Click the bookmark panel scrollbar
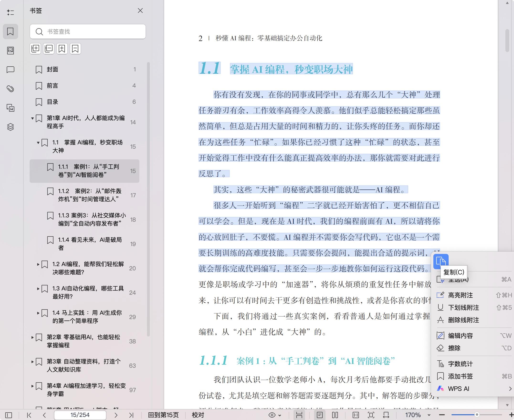This screenshot has height=420, width=514. point(148,199)
